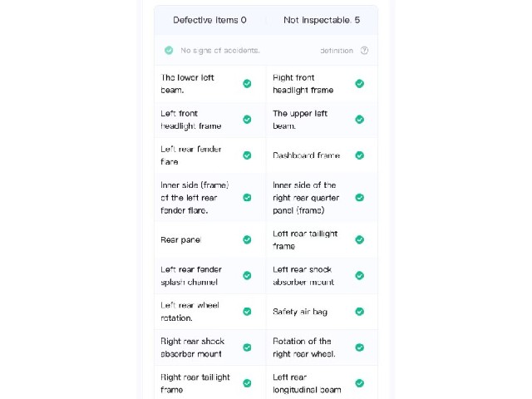Screen dimensions: 532x399
Task: Click the green check beside 'No signs of accidents'
Action: point(169,51)
